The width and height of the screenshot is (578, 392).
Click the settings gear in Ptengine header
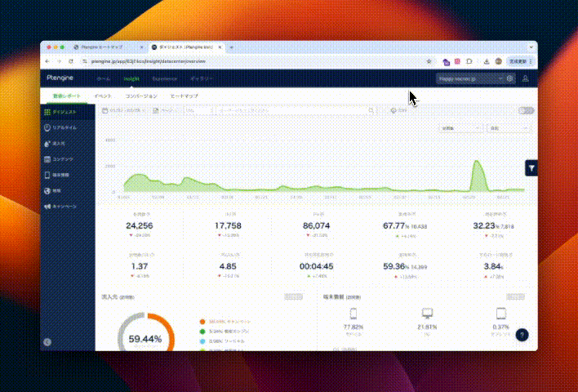click(510, 79)
